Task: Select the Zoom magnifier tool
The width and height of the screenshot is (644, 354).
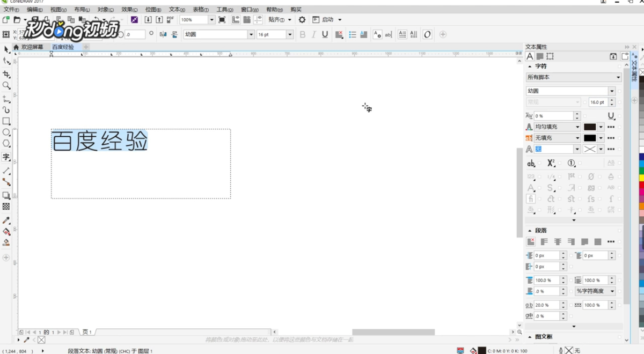Action: tap(6, 85)
